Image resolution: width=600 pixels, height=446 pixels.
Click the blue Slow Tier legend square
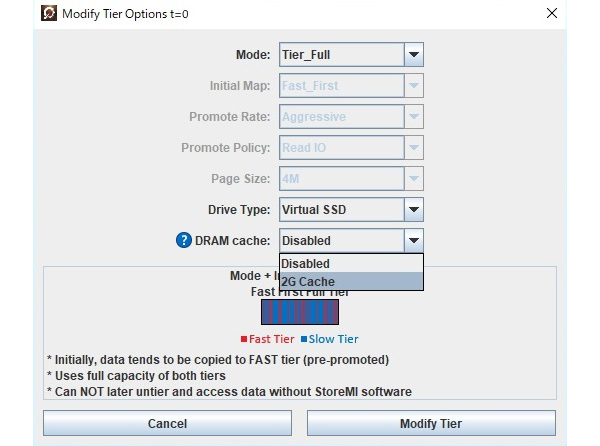click(x=304, y=339)
